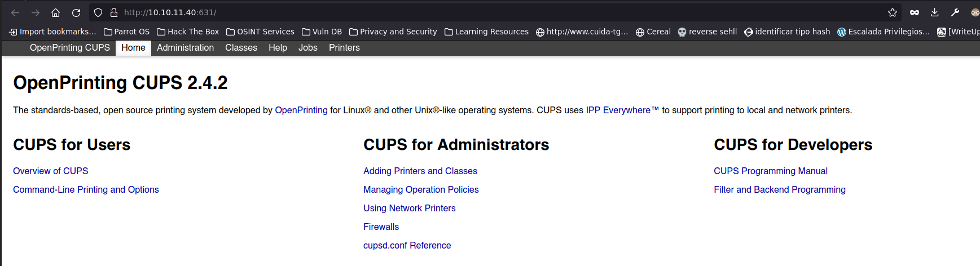Expand the Hack The Box bookmark folder

tap(188, 32)
